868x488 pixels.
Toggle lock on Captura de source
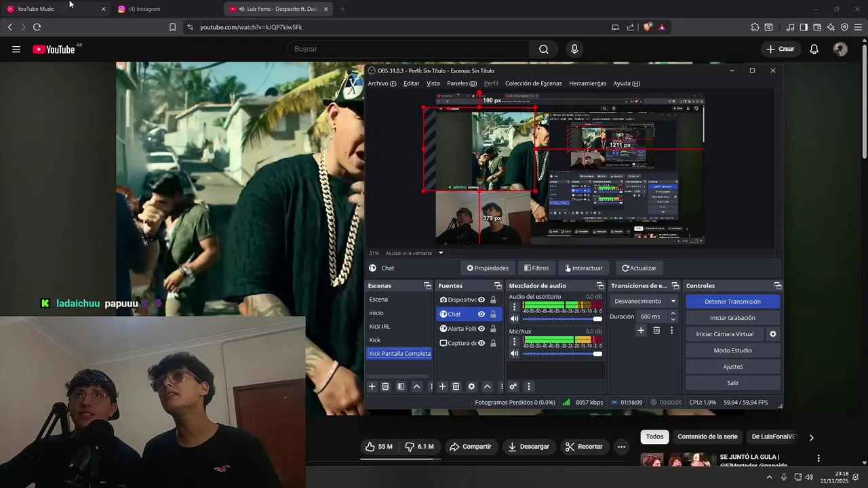[x=493, y=343]
